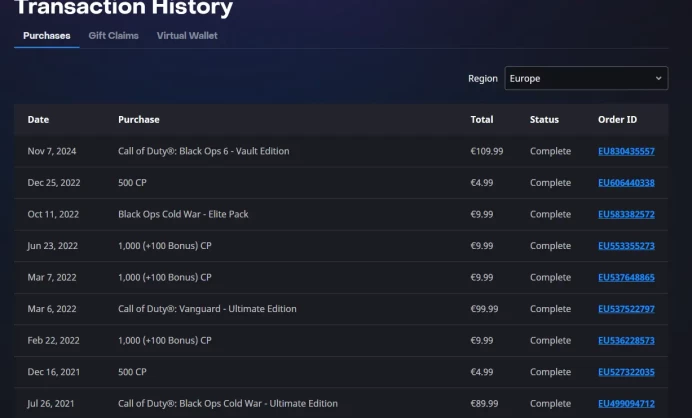Viewport: 692px width, 418px height.
Task: Open the Gift Claims tab
Action: click(113, 36)
